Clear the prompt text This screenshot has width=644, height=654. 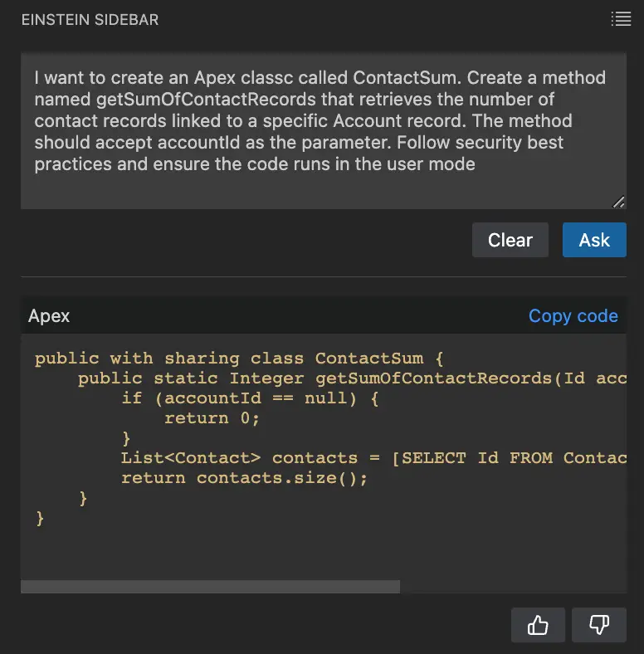(510, 240)
